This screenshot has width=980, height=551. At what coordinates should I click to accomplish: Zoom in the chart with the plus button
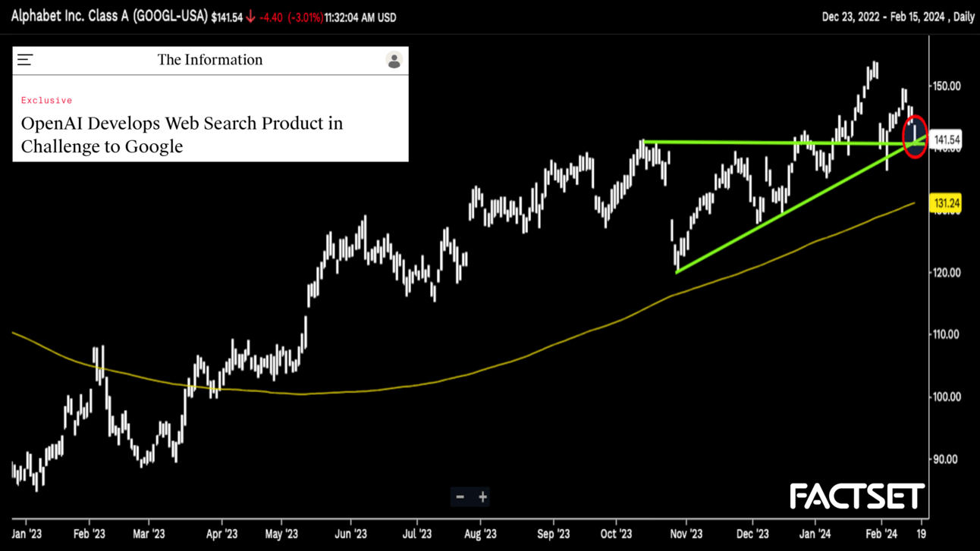[x=482, y=497]
